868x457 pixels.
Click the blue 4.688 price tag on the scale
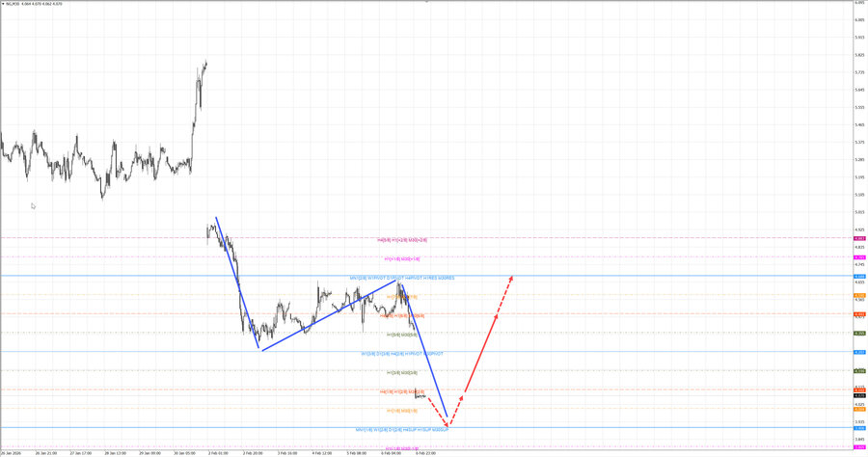pyautogui.click(x=858, y=276)
